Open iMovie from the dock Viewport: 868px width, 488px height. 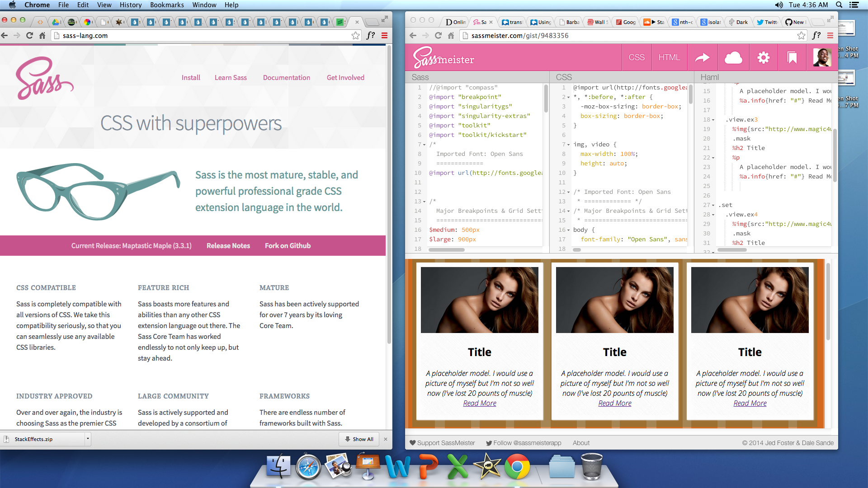click(487, 466)
